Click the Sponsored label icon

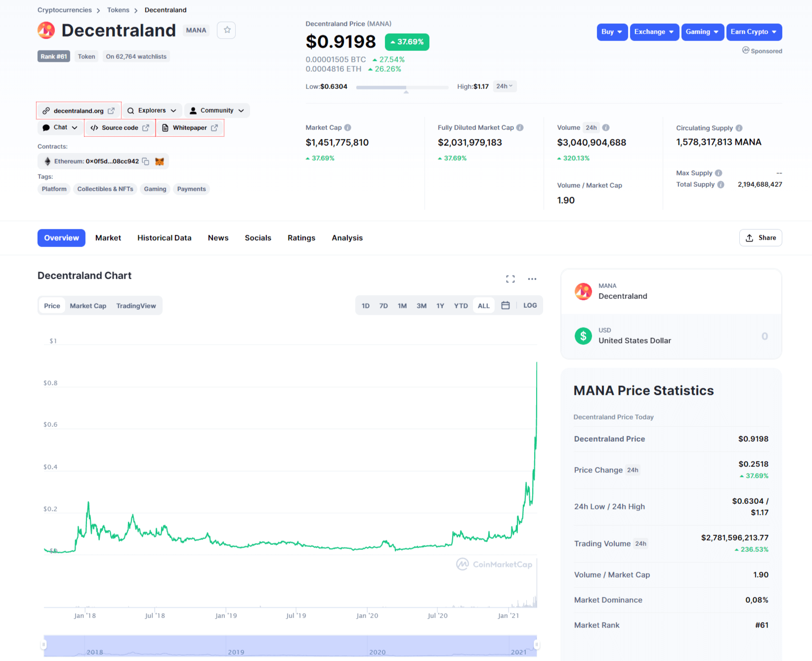[745, 50]
